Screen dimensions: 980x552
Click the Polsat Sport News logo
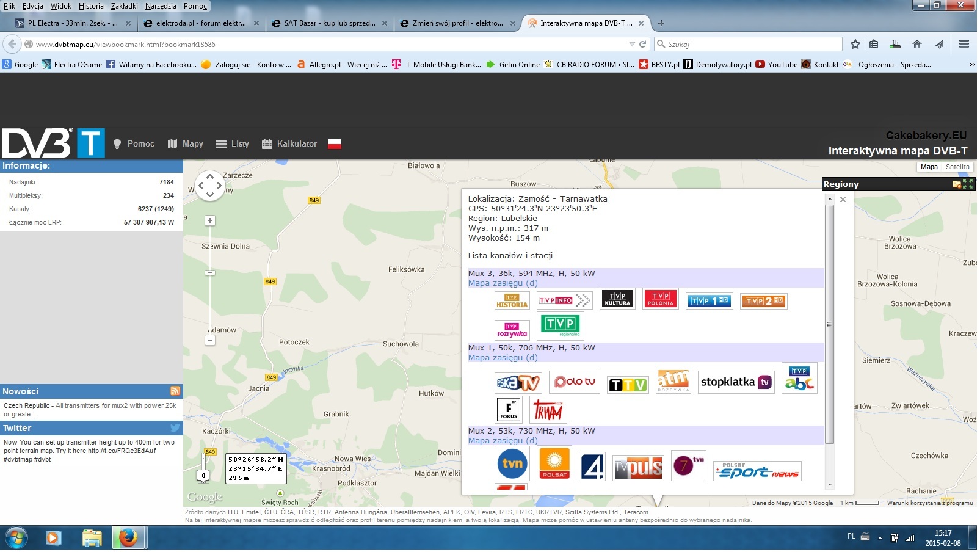pyautogui.click(x=758, y=471)
